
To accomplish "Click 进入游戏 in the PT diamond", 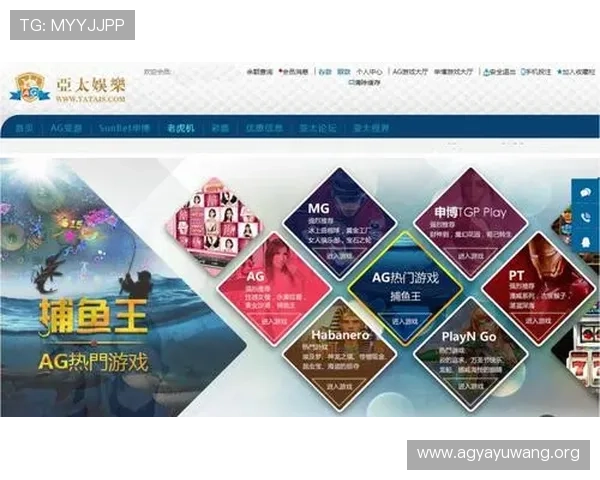I will point(538,321).
